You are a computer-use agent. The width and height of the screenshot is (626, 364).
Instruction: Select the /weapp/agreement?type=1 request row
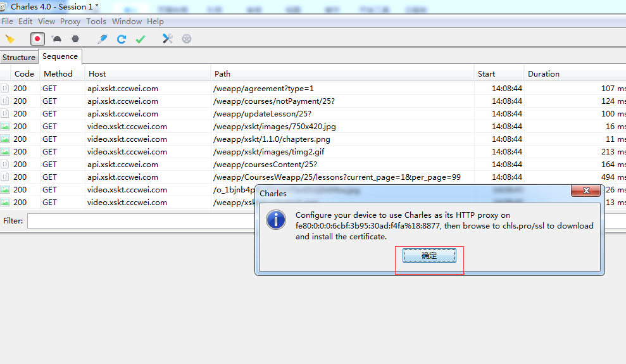click(313, 88)
